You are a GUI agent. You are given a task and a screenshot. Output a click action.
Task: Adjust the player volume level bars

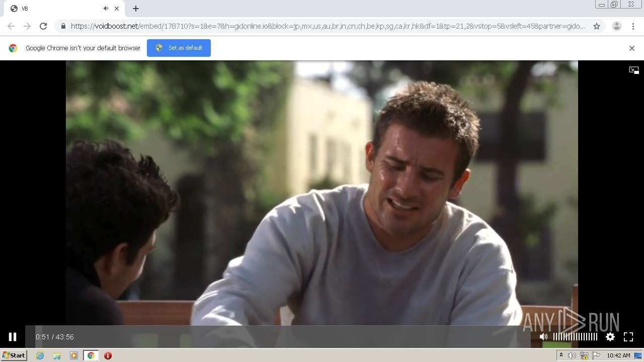pyautogui.click(x=575, y=337)
